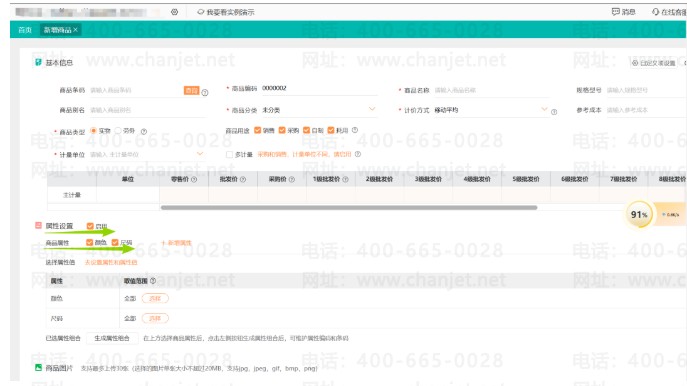Open the 计量单位 dropdown
The image size is (687, 386).
click(147, 154)
